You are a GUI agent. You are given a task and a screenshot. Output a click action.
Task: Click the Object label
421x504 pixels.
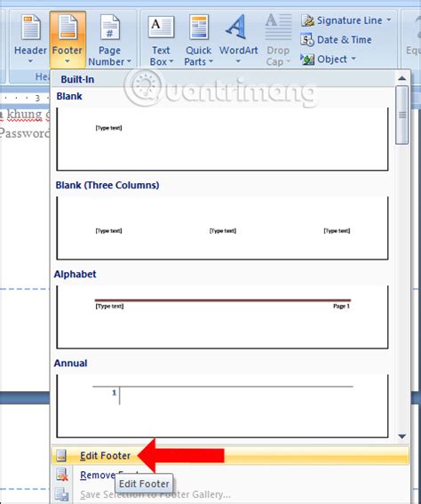(332, 60)
